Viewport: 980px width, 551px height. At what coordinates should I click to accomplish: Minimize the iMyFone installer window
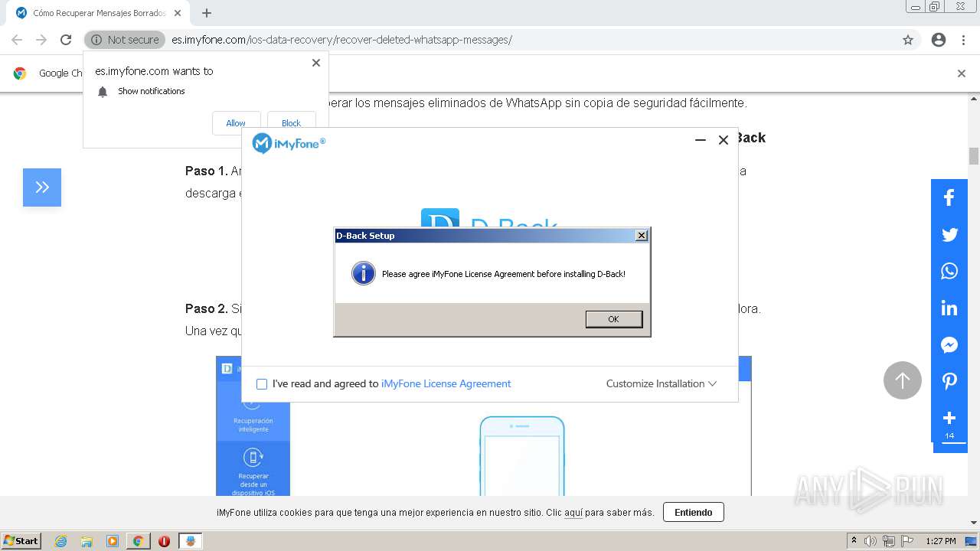coord(700,140)
